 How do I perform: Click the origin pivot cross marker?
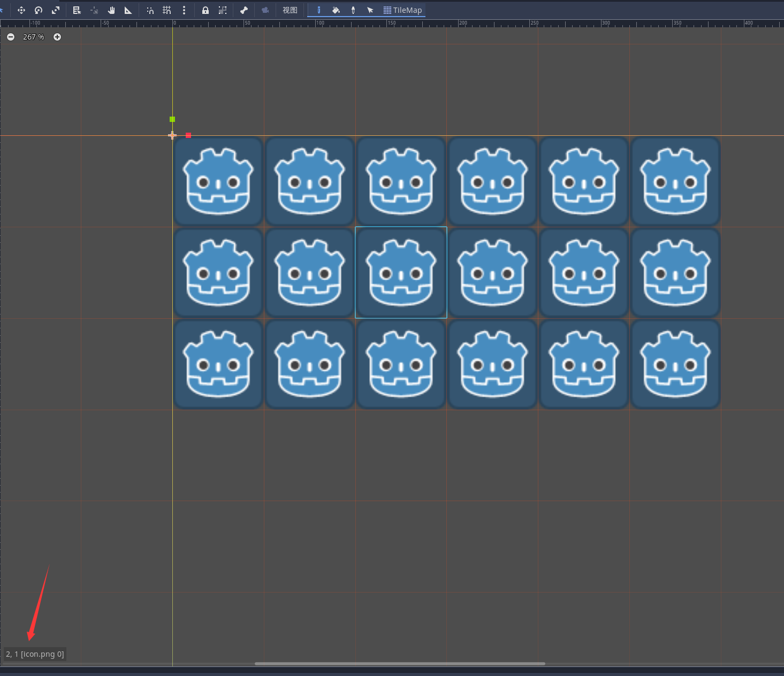point(172,135)
